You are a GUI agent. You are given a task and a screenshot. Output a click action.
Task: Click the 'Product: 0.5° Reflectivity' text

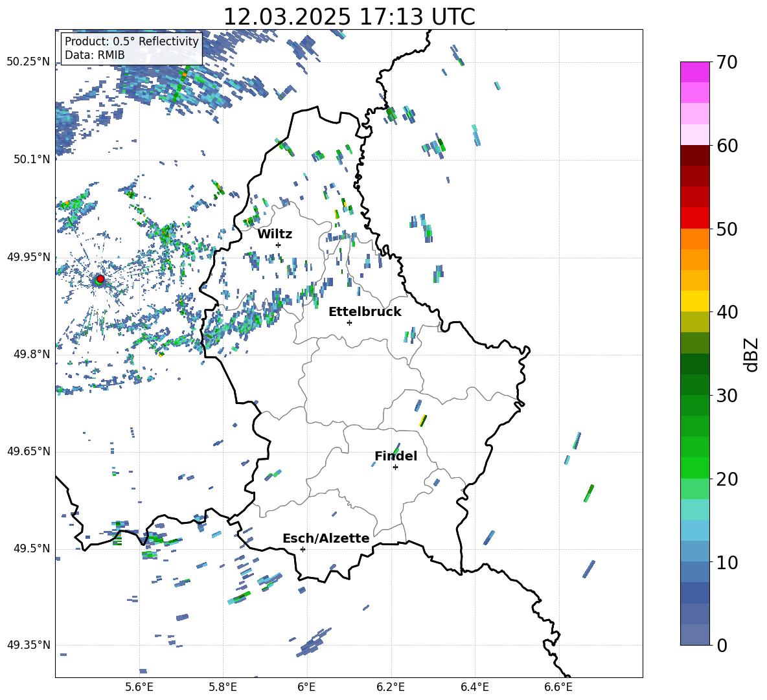coord(132,41)
